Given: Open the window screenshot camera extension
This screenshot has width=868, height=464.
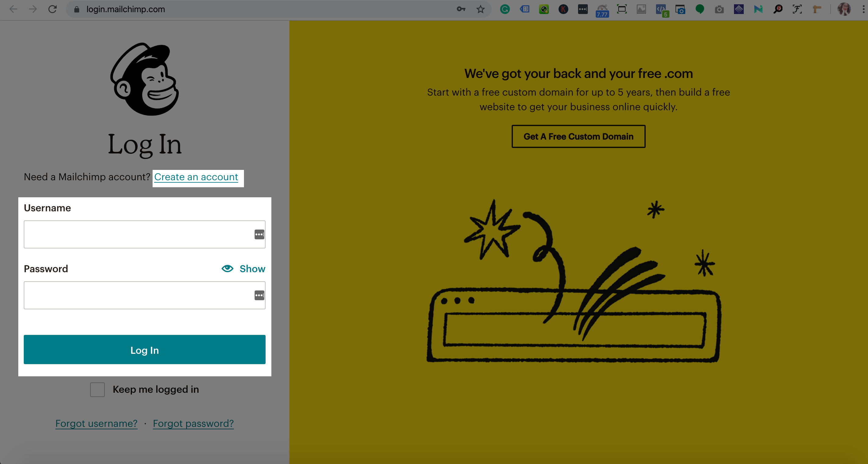Looking at the screenshot, I should click(x=680, y=9).
